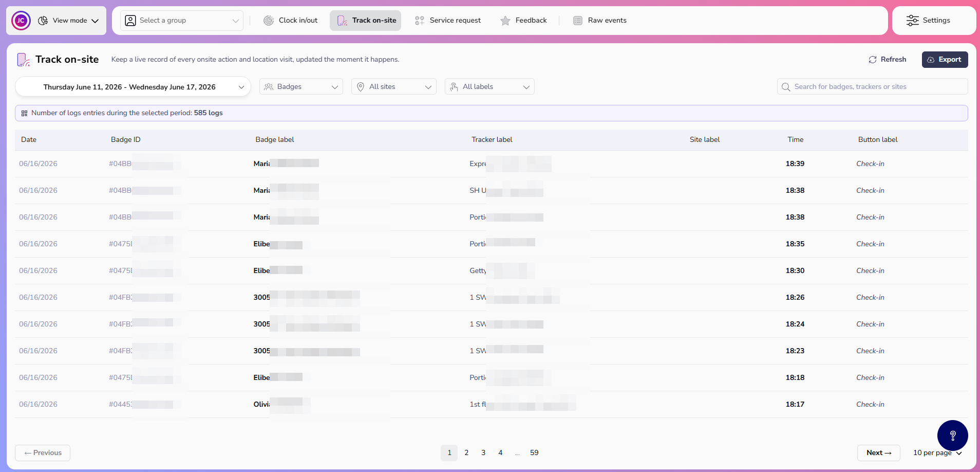
Task: Open the Service request tab
Action: coord(448,21)
